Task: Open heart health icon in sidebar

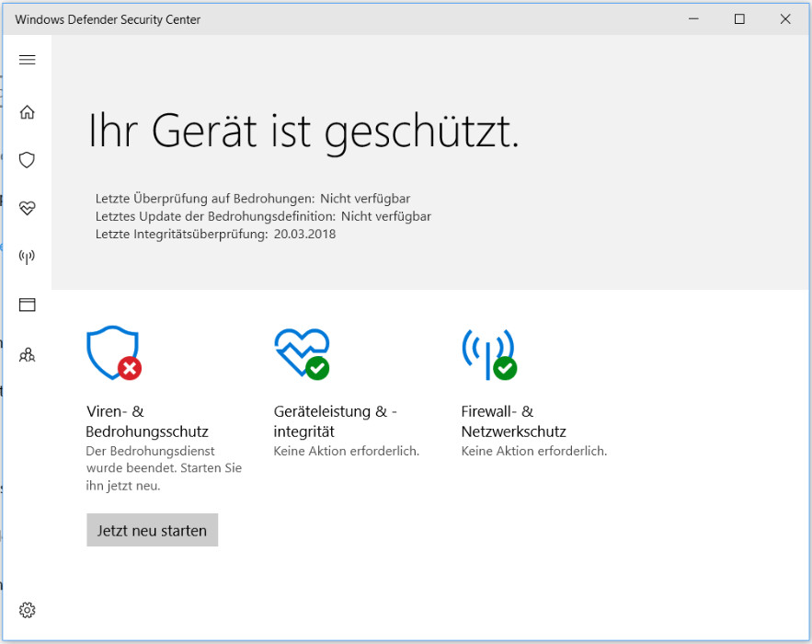Action: click(x=28, y=208)
